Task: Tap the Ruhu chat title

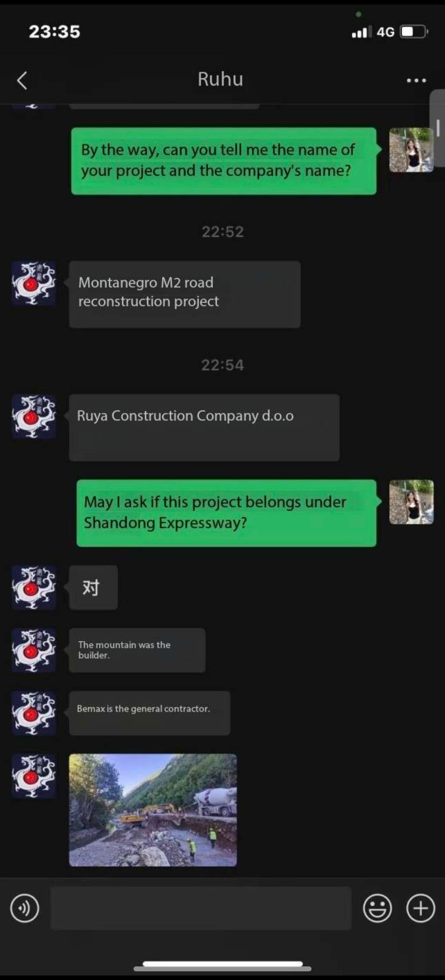Action: coord(220,79)
